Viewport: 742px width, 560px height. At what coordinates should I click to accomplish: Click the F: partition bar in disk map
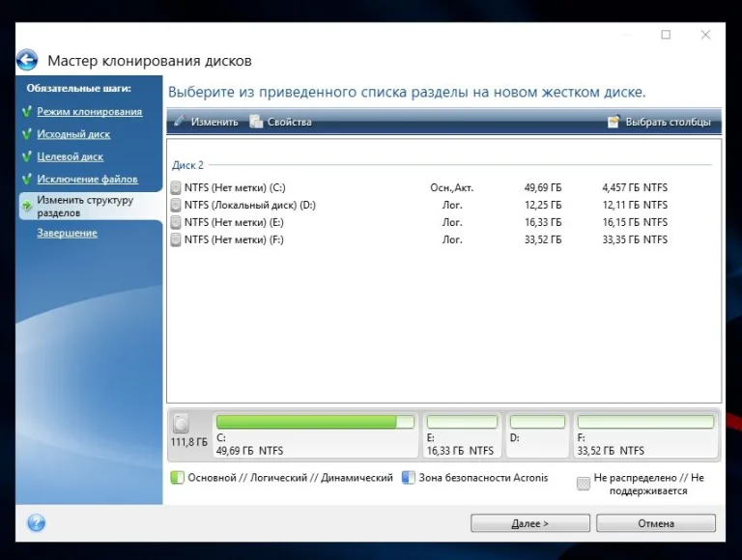[x=645, y=421]
